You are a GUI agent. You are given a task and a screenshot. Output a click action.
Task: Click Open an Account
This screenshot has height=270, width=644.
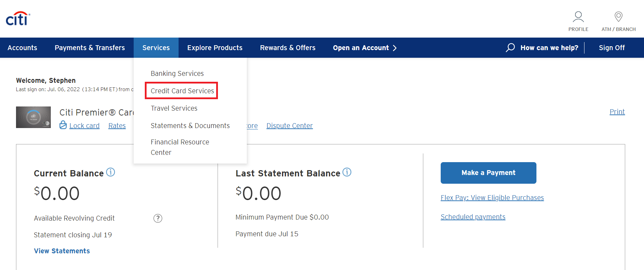point(361,48)
